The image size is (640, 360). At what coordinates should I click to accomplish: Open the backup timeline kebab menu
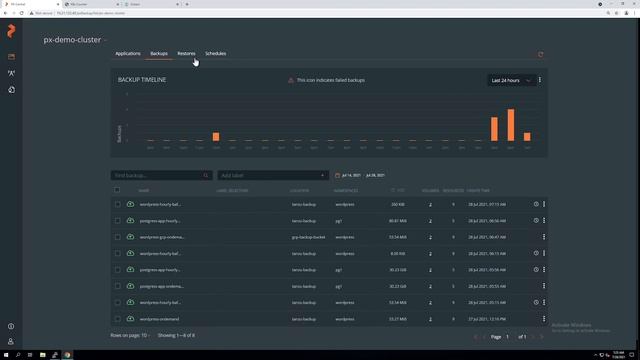[x=540, y=80]
